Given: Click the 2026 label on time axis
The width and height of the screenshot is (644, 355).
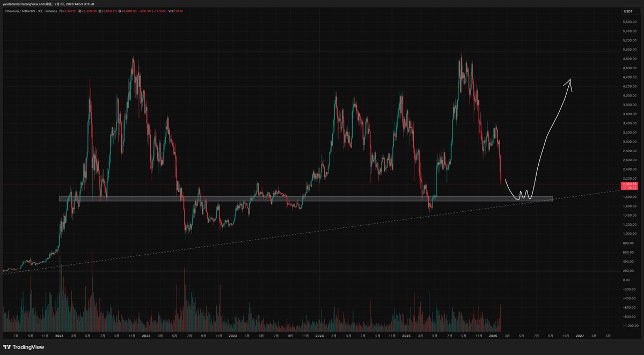Looking at the screenshot, I should pyautogui.click(x=493, y=336).
